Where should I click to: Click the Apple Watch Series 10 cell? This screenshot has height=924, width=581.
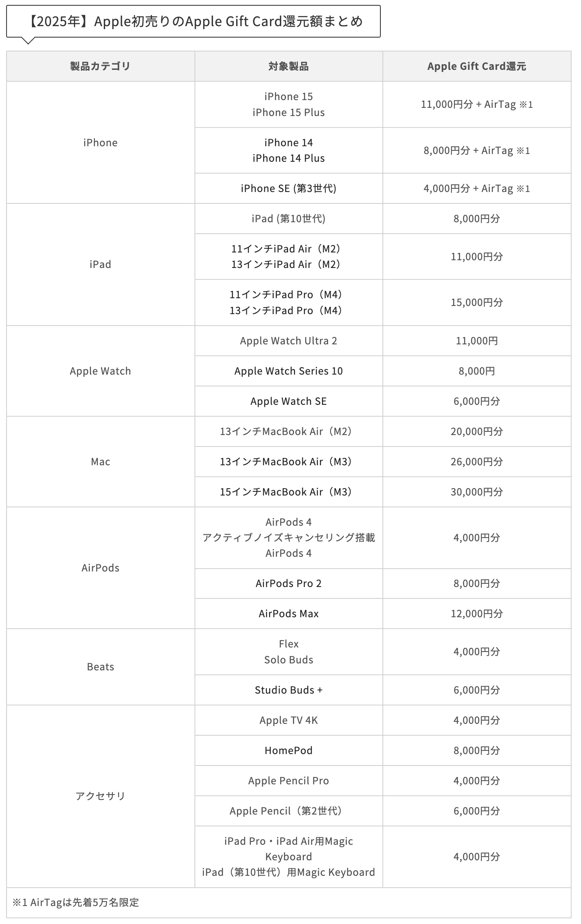tap(289, 371)
